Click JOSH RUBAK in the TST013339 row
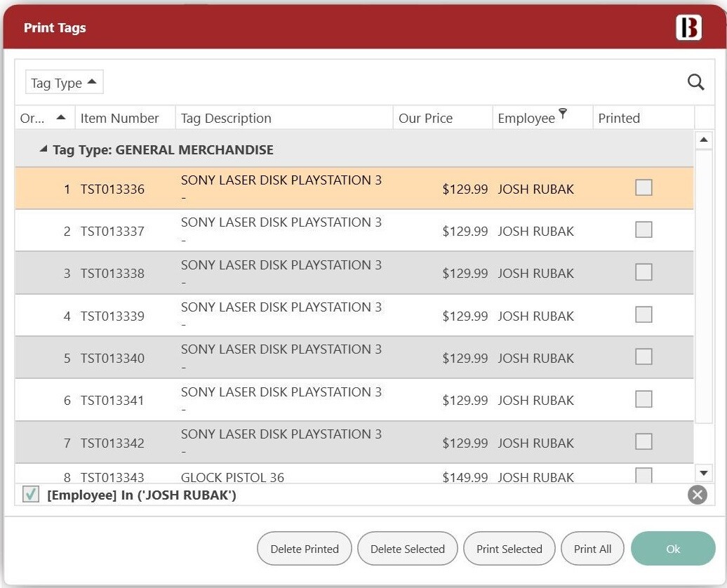727x588 pixels. pyautogui.click(x=535, y=316)
